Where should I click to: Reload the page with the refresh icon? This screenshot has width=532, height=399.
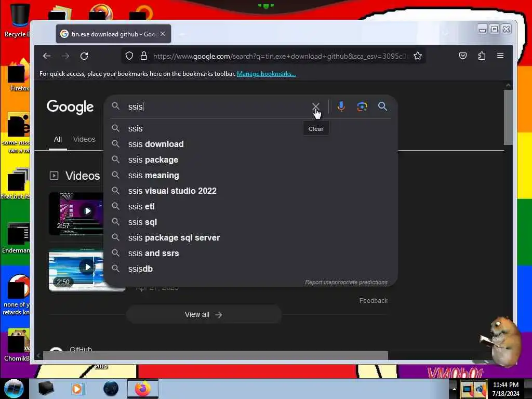84,56
